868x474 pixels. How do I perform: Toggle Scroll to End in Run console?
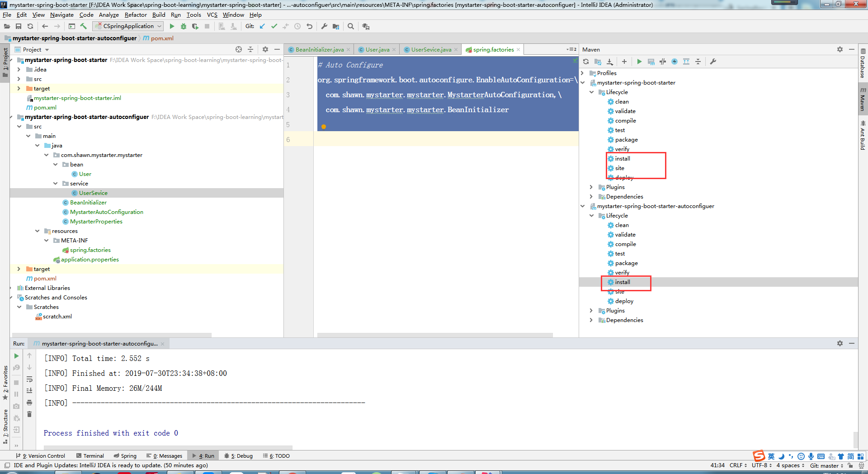29,391
